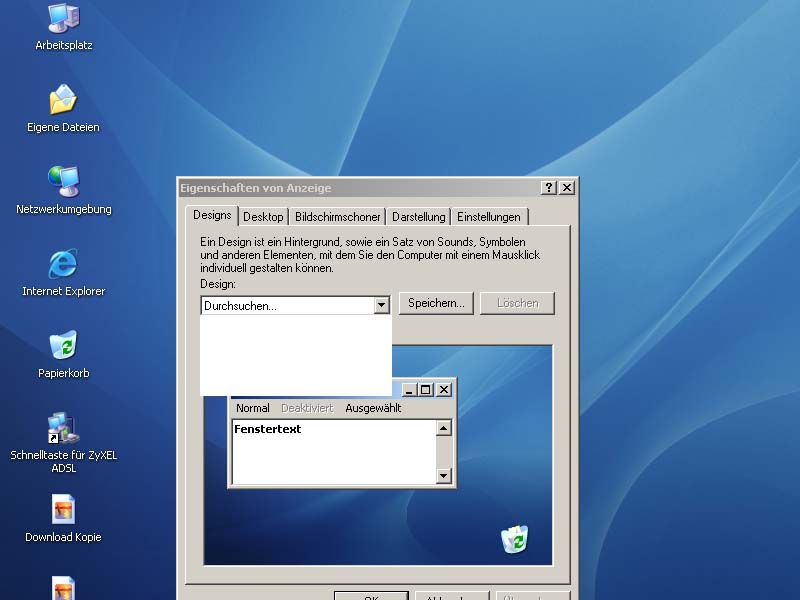
Task: Open the Einstellungen tab
Action: tap(488, 217)
